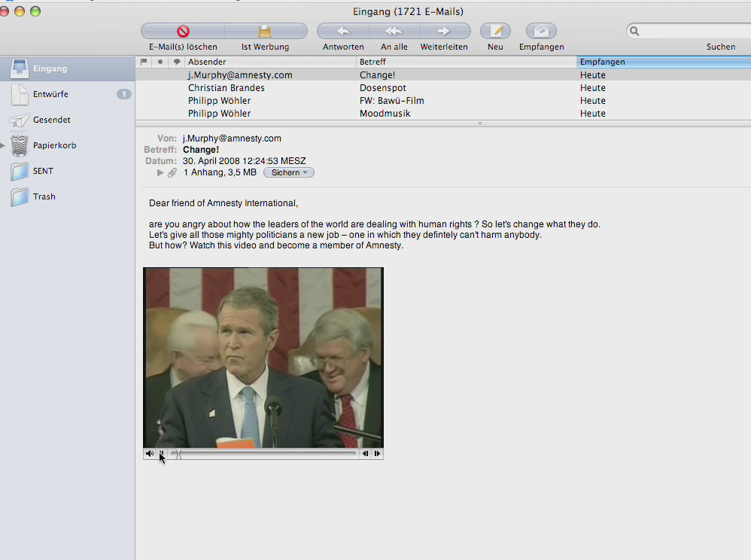
Task: Reply using the Antworten arrow button
Action: 343,31
